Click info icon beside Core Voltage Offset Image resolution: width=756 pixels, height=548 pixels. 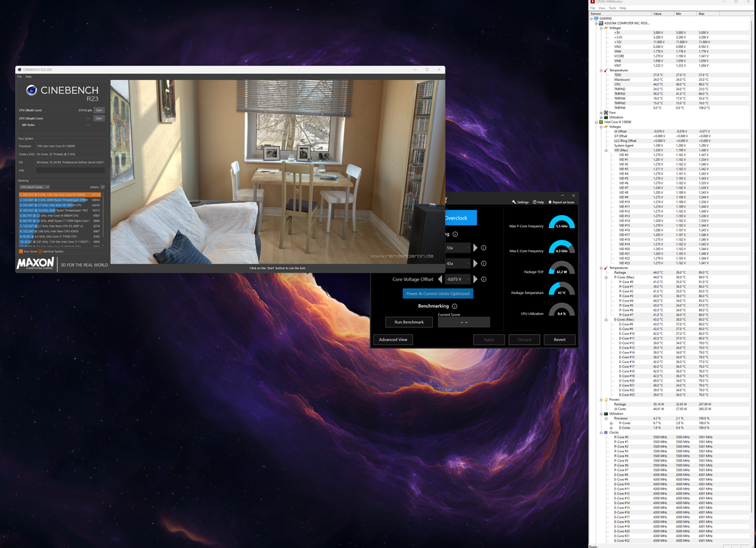pos(484,279)
